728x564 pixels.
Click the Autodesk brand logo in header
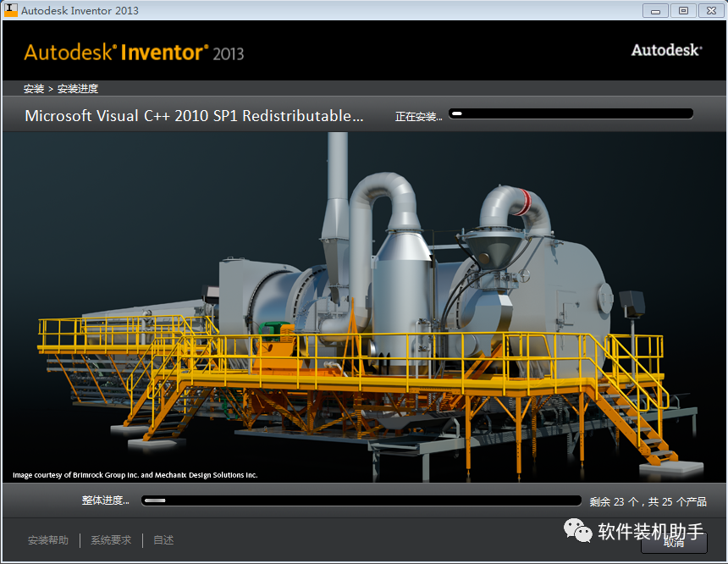666,50
